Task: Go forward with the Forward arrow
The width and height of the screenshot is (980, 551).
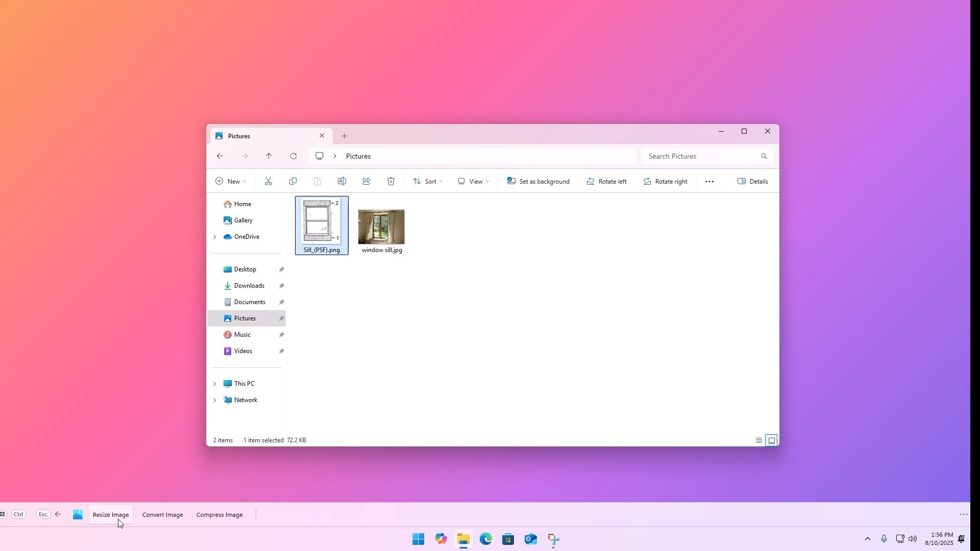Action: [x=244, y=156]
